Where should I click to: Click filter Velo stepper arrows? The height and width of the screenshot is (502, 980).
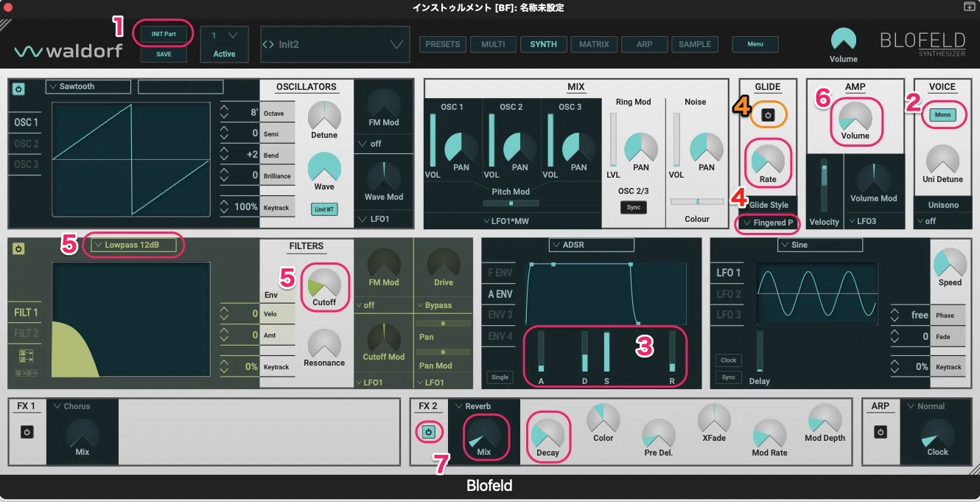tap(225, 313)
